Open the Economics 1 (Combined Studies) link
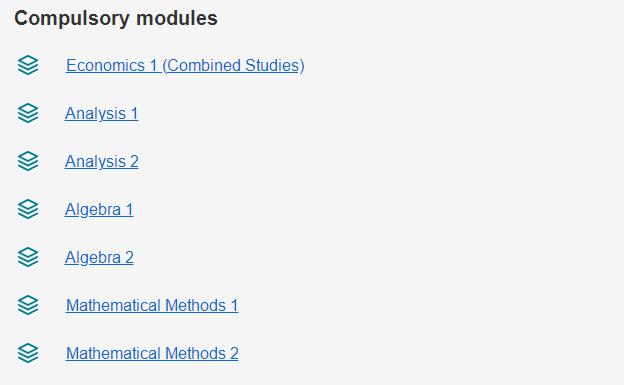Viewport: 624px width, 385px height. [185, 66]
